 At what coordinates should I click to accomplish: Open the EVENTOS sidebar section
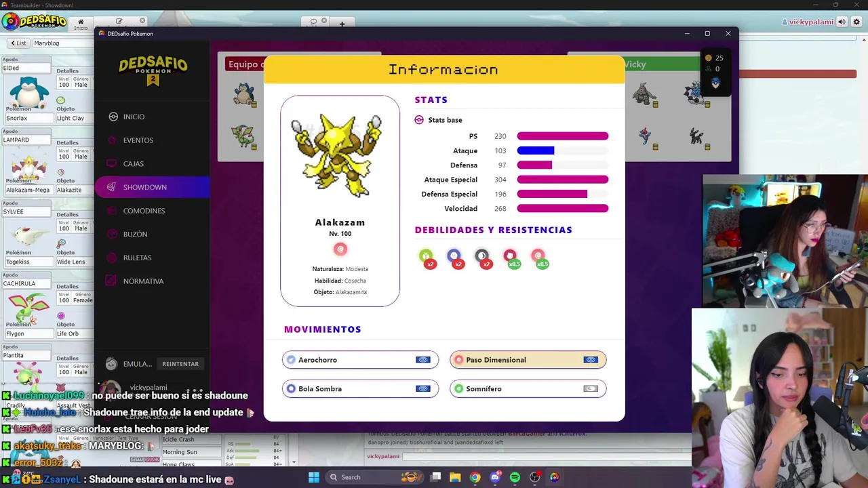(152, 140)
